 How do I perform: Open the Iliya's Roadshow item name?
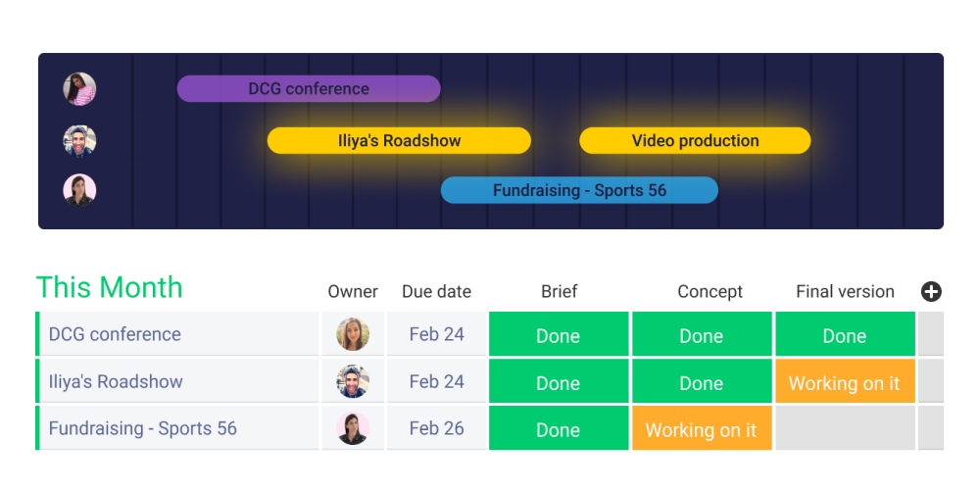116,381
